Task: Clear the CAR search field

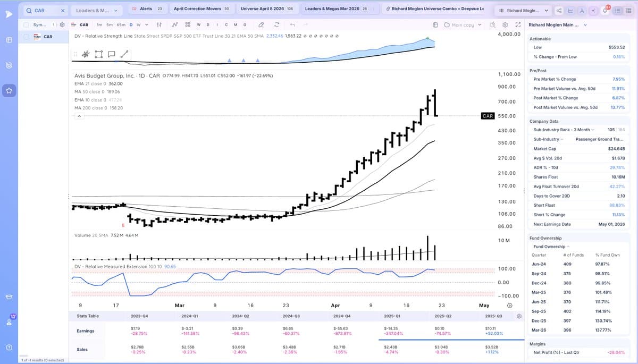Action: (x=62, y=10)
